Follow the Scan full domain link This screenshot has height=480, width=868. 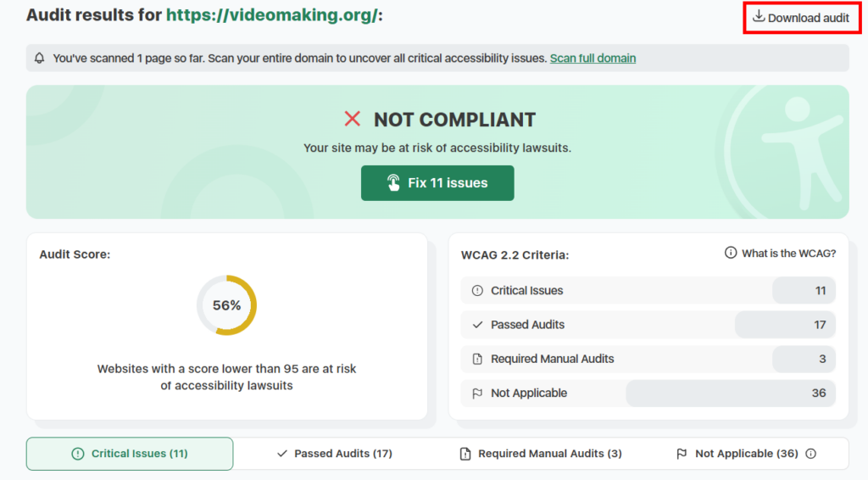(593, 59)
